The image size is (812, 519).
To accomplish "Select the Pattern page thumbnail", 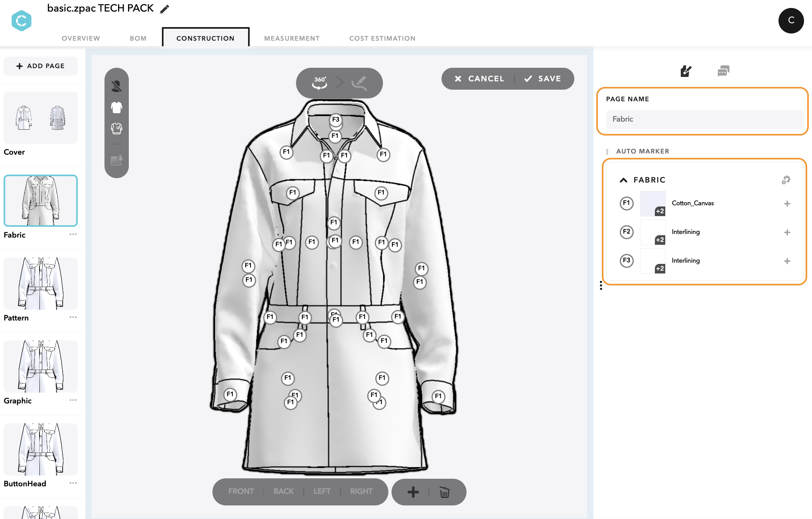I will (41, 283).
